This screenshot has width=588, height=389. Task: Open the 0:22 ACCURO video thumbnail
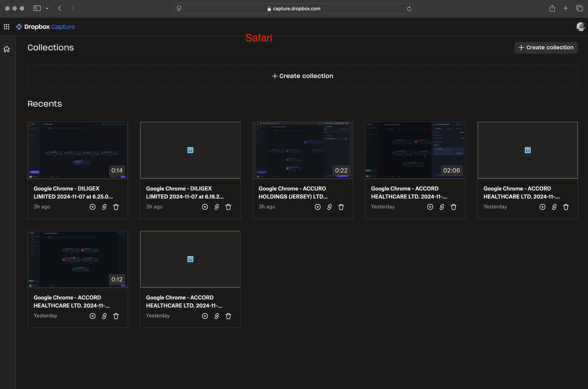tap(303, 150)
